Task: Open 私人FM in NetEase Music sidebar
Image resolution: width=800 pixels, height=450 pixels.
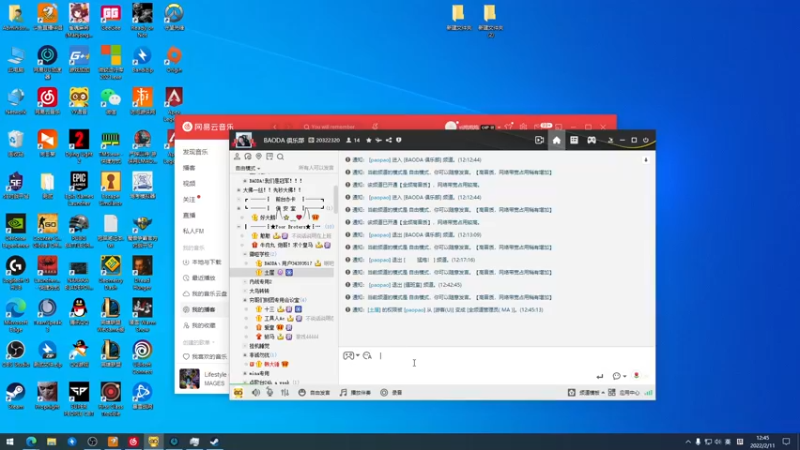Action: click(x=193, y=231)
